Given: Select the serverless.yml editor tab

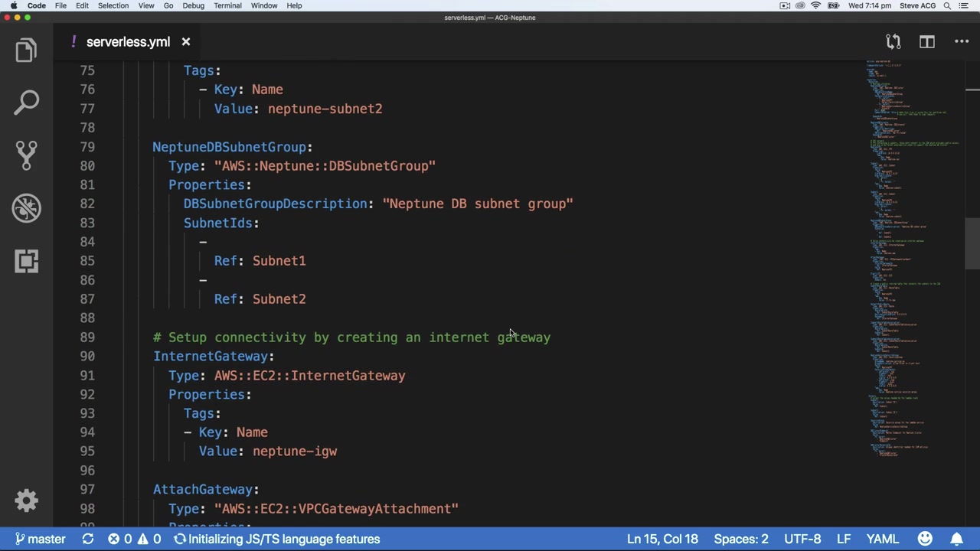Looking at the screenshot, I should (127, 42).
